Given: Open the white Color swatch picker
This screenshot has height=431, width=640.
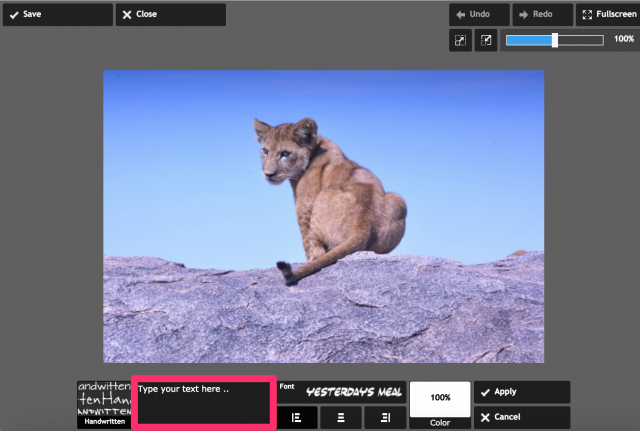Looking at the screenshot, I should click(440, 398).
